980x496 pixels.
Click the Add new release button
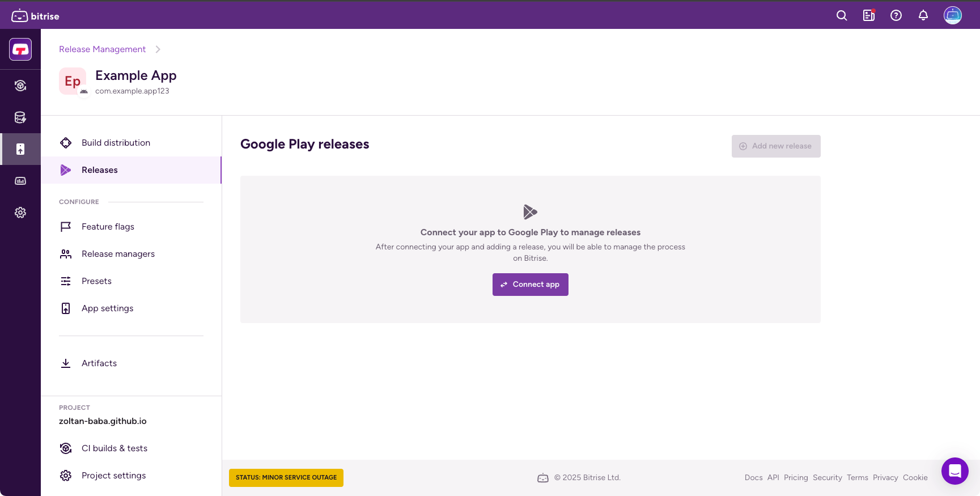coord(776,146)
